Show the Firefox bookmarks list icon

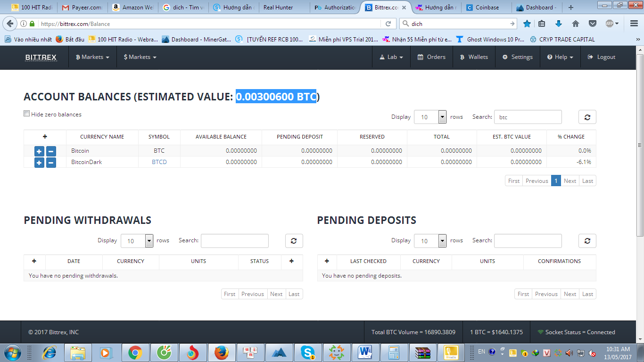pyautogui.click(x=542, y=24)
